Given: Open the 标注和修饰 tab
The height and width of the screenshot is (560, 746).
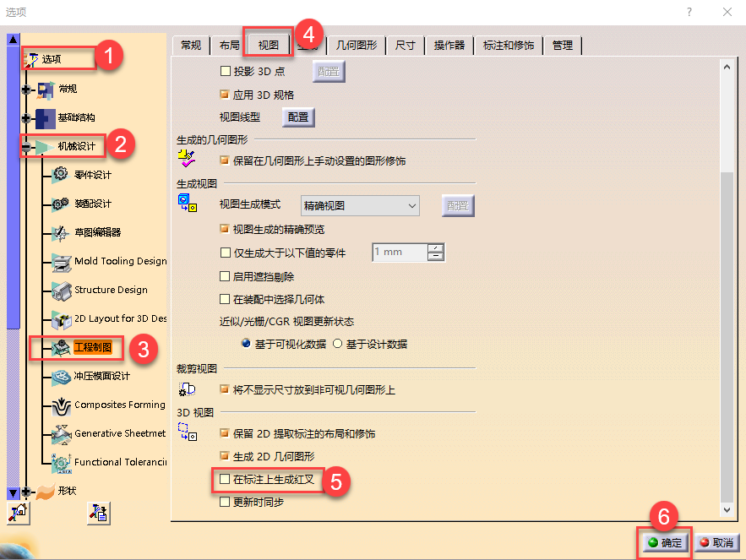Looking at the screenshot, I should tap(509, 46).
